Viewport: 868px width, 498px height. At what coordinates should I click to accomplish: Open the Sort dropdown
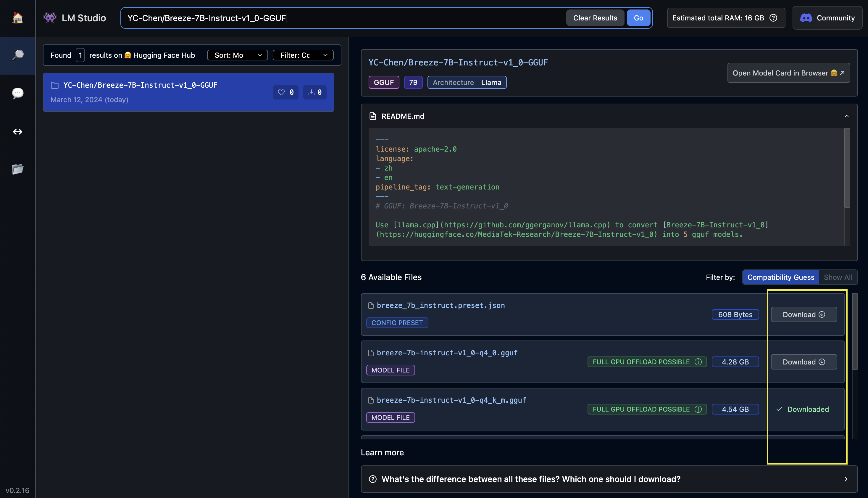237,55
